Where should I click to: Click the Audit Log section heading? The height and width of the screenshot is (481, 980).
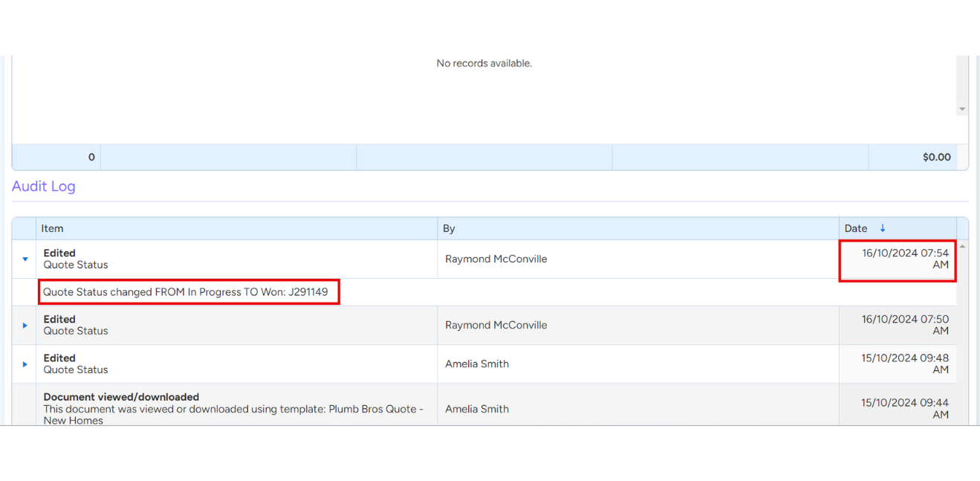[x=43, y=186]
